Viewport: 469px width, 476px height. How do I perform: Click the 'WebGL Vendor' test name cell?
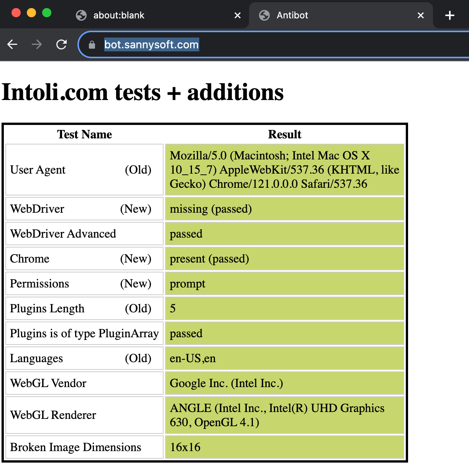(85, 383)
